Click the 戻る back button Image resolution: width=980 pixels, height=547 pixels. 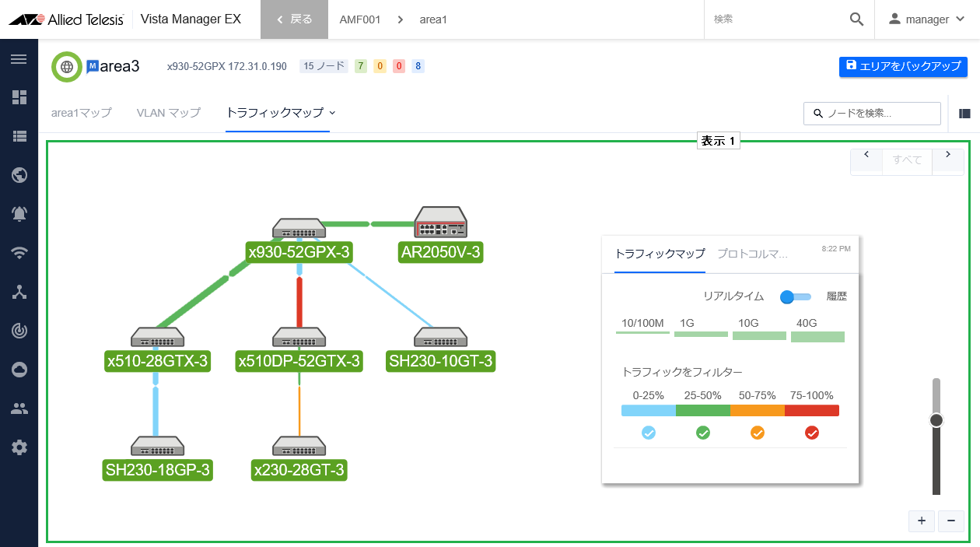(295, 19)
